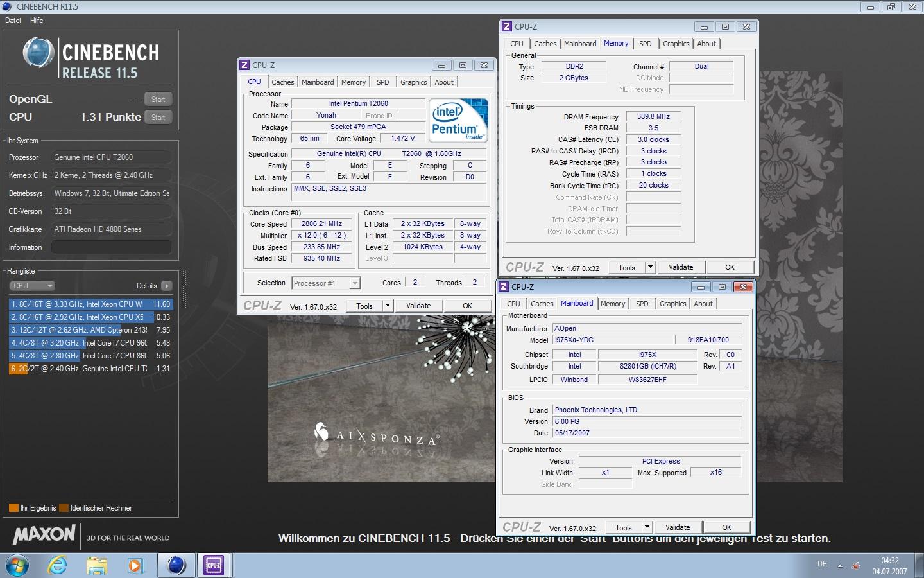The width and height of the screenshot is (924, 578).
Task: Open Windows Media Player taskbar icon
Action: tap(135, 565)
